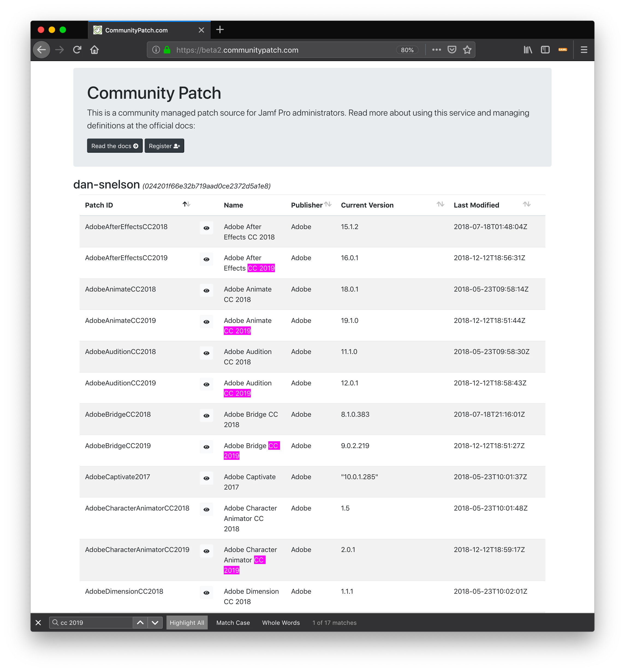Screen dimensions: 625x672
Task: Click the Read the docs button
Action: click(115, 146)
